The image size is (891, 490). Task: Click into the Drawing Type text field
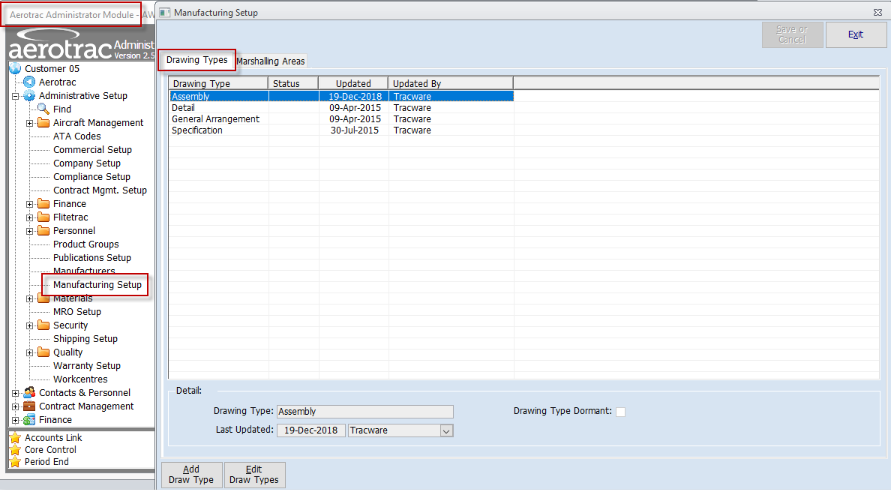364,411
